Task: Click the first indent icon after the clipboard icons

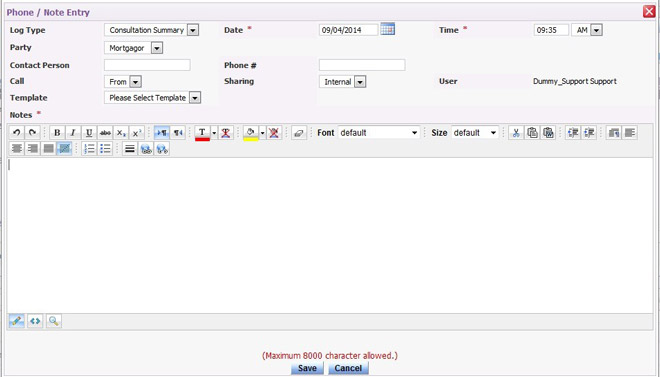Action: pyautogui.click(x=573, y=133)
